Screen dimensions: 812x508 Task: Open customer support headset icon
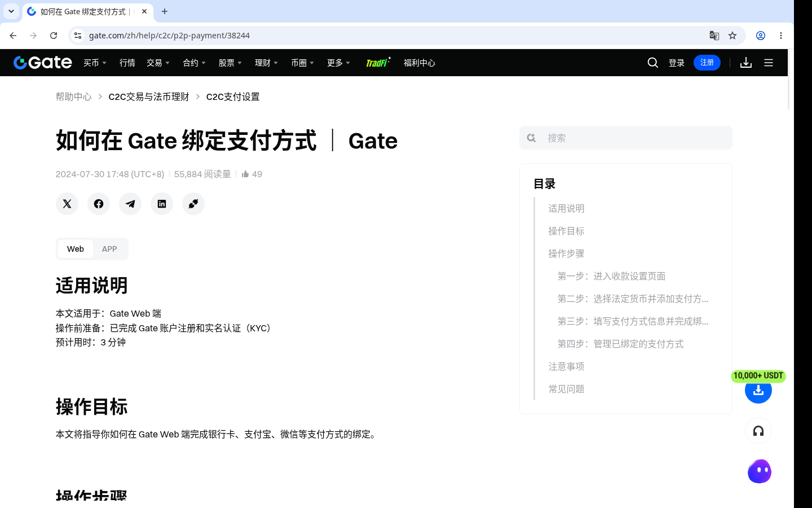click(758, 431)
